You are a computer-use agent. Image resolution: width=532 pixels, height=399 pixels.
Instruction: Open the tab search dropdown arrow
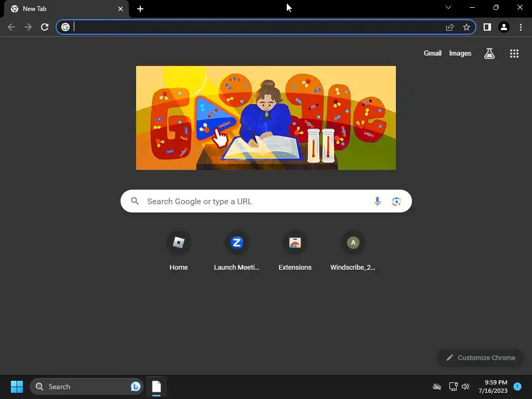coord(448,7)
